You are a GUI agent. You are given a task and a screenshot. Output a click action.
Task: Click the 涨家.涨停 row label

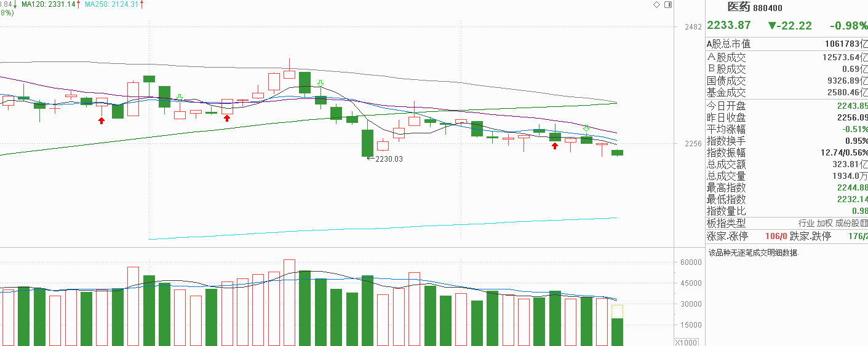[727, 236]
